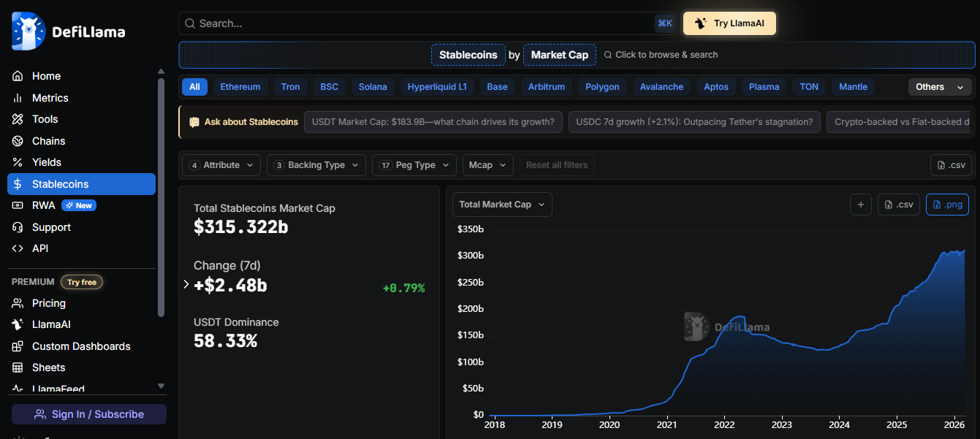Click the sidebar scroll-up arrow
980x439 pixels.
[162, 71]
